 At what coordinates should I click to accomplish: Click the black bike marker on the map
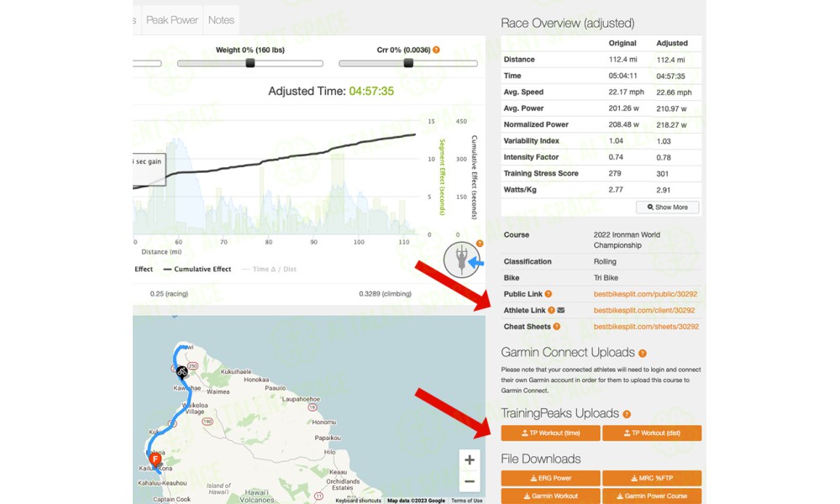point(181,371)
